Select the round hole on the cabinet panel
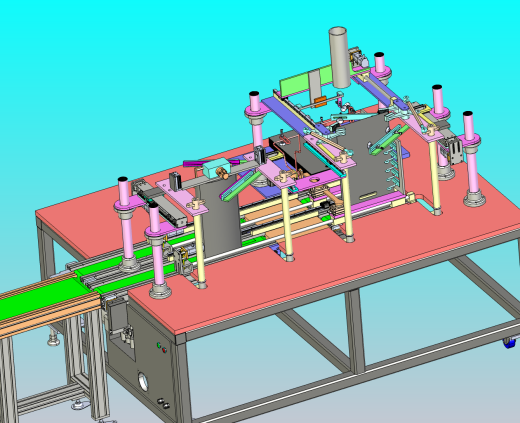520x423 pixels. tap(143, 382)
